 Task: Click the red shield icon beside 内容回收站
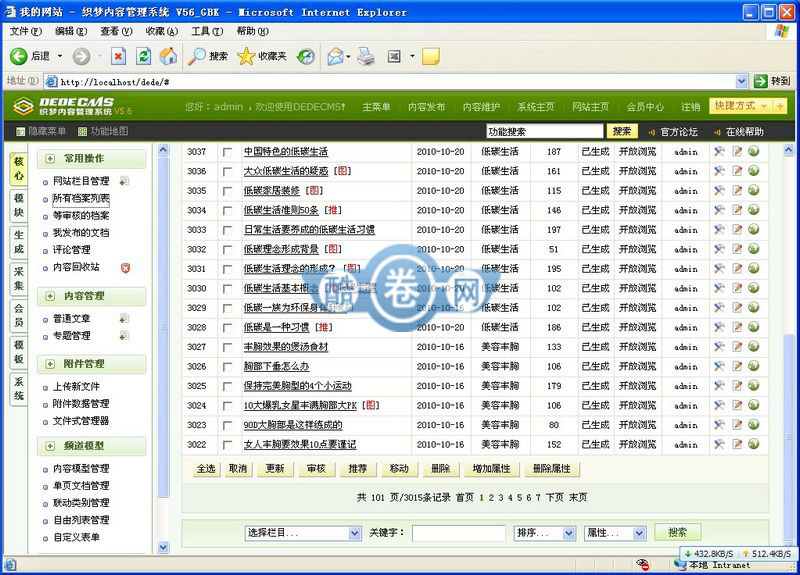[125, 267]
